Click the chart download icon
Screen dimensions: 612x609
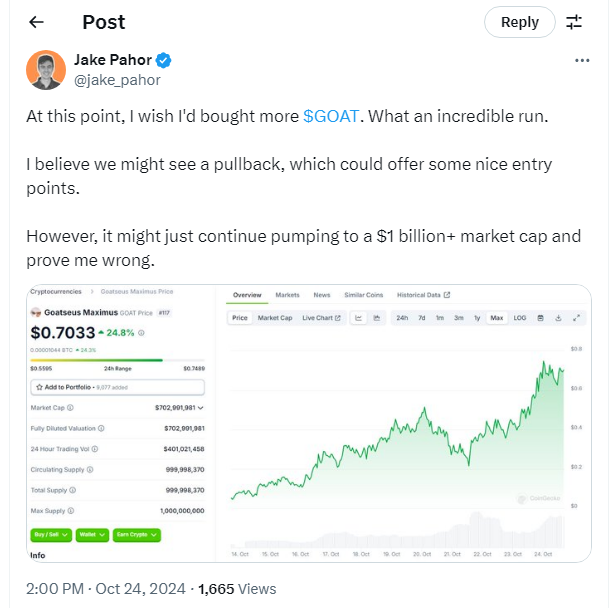[558, 318]
